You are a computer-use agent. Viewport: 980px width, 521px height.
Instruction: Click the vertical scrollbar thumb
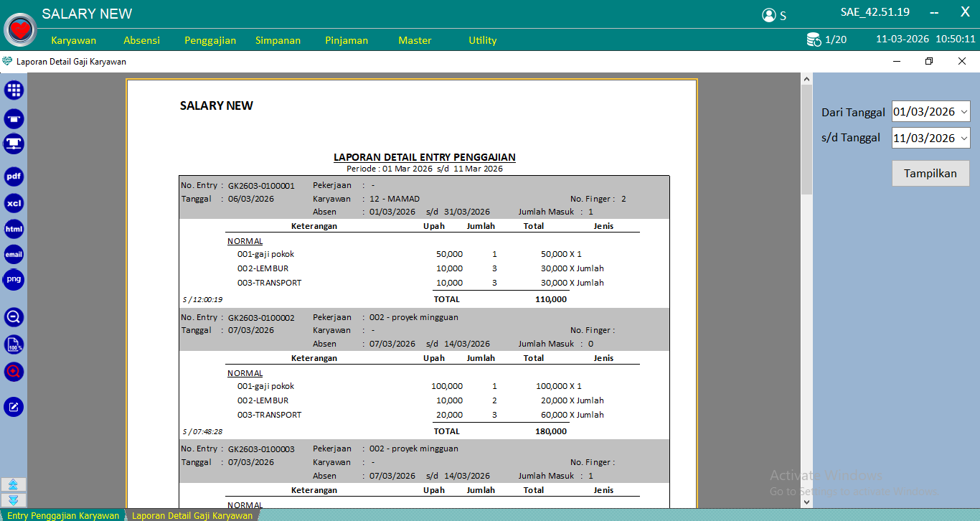click(806, 140)
